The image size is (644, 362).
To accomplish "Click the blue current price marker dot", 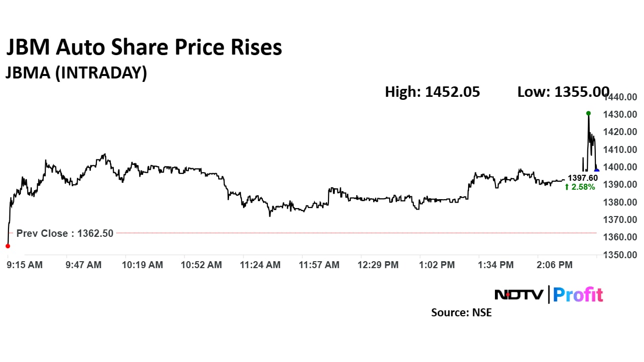I will click(596, 171).
